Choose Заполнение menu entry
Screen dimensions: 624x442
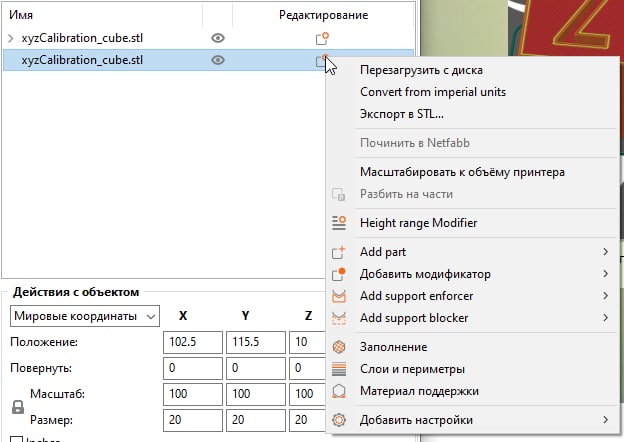coord(393,347)
